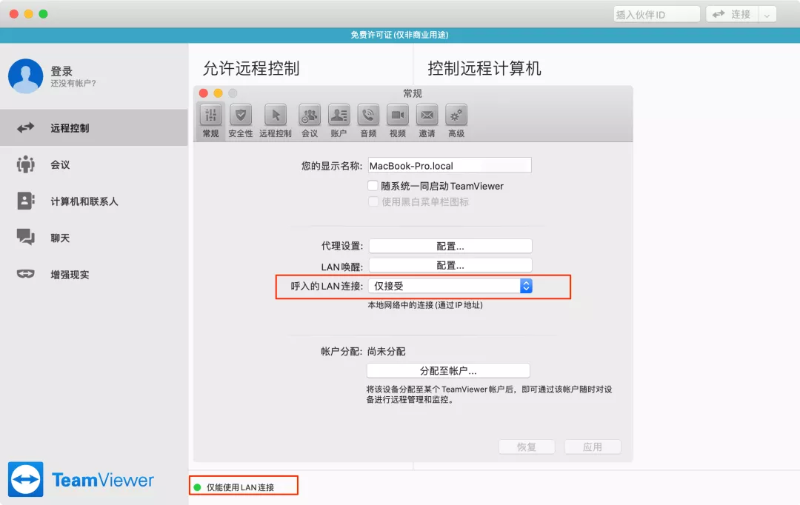Viewport: 800px width, 505px height.
Task: Open 计算机和联系人 in the sidebar
Action: point(94,201)
